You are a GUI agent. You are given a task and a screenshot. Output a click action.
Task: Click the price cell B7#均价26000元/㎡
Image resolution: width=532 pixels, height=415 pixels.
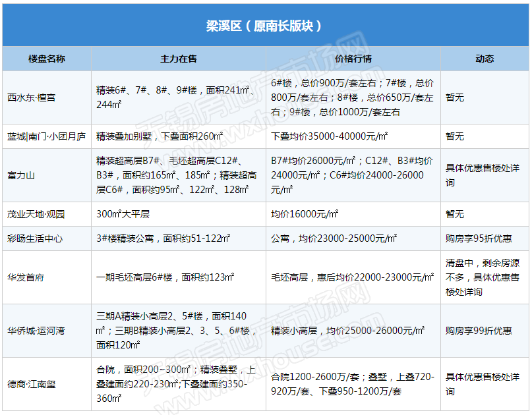pyautogui.click(x=352, y=175)
